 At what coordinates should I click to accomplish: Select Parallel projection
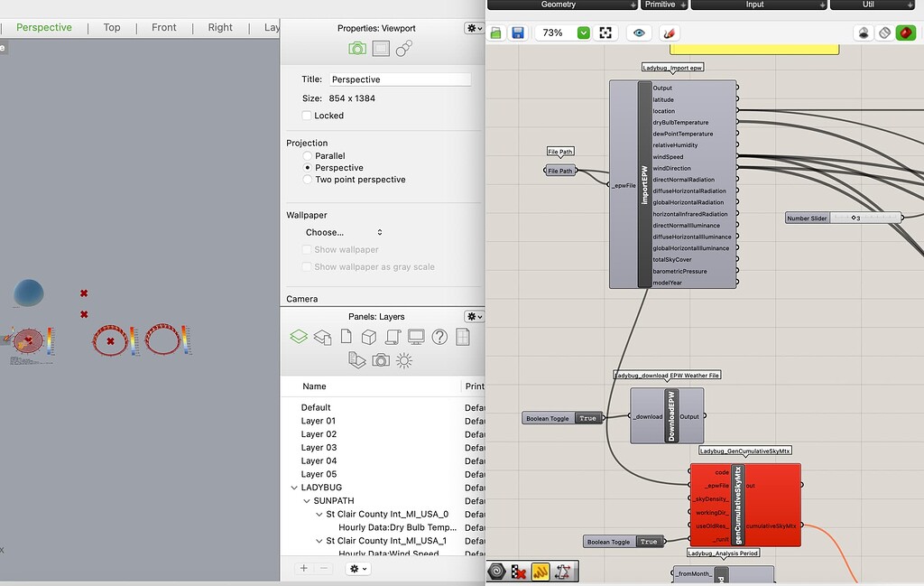(307, 156)
